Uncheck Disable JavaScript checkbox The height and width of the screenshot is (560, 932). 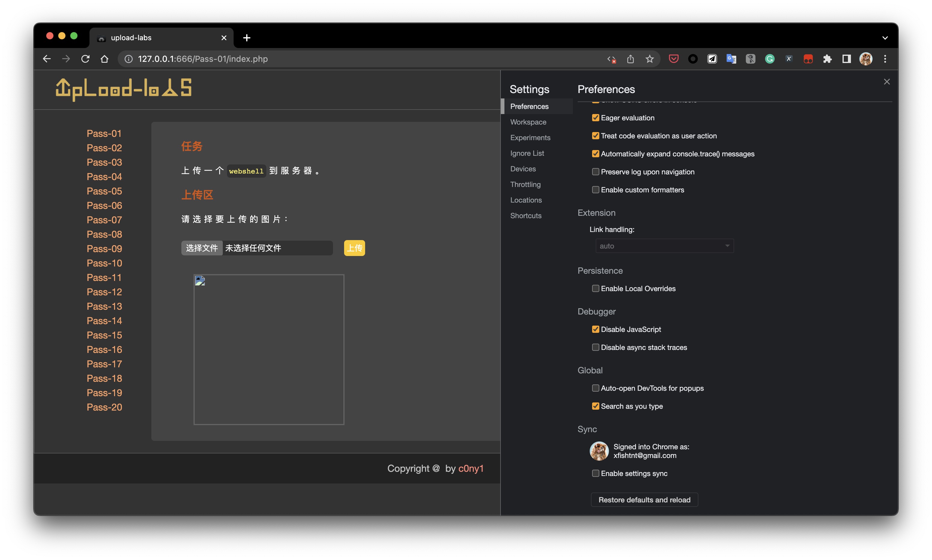(x=595, y=330)
